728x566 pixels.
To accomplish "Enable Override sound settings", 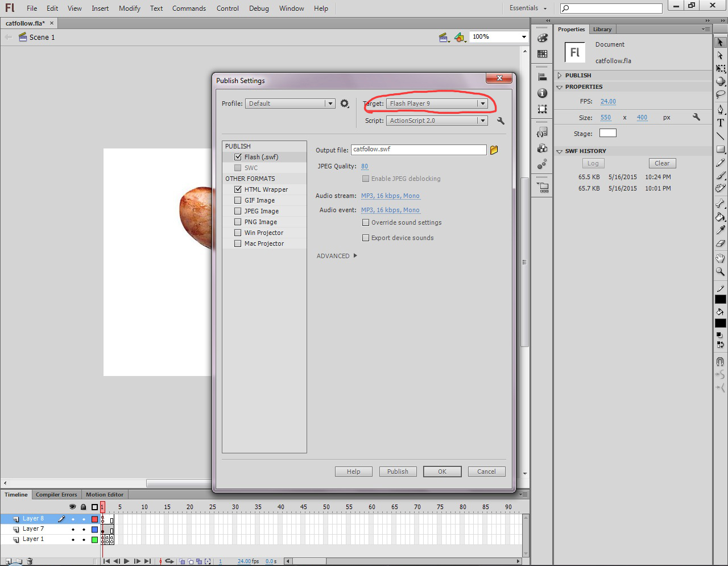I will [366, 222].
